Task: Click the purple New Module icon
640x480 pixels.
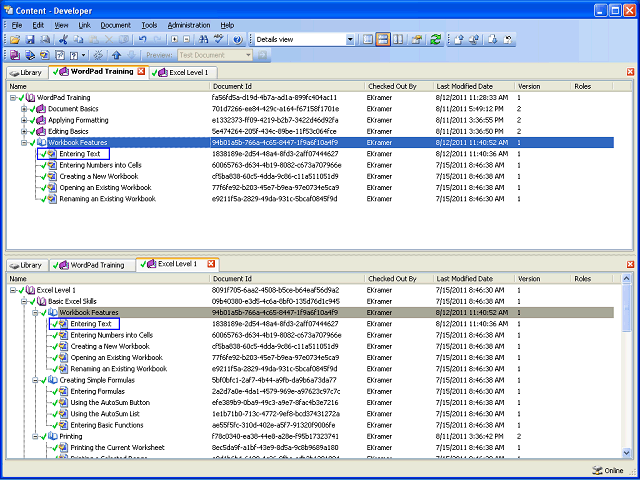Action: tap(15, 55)
